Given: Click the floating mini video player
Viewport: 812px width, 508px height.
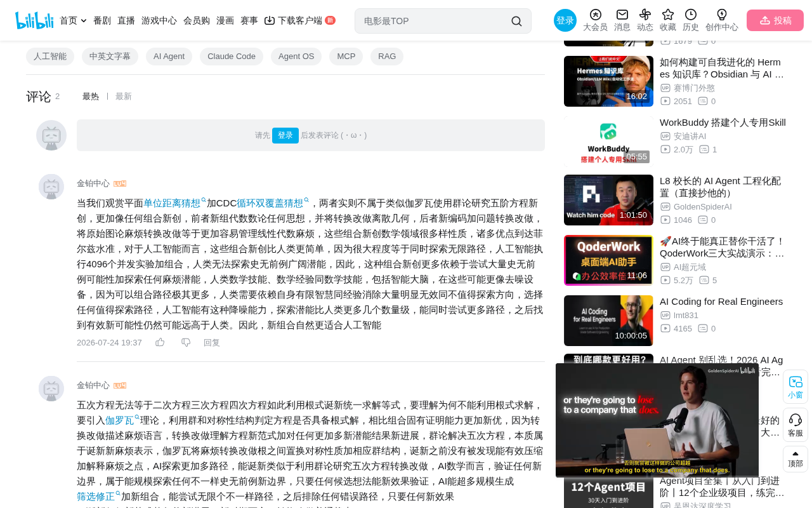Looking at the screenshot, I should [x=657, y=420].
